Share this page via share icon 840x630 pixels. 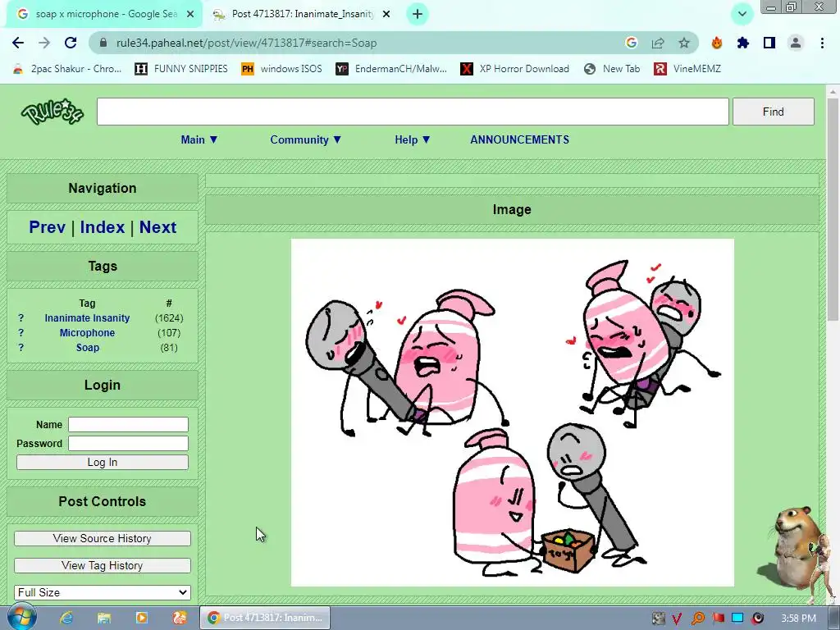(x=658, y=43)
